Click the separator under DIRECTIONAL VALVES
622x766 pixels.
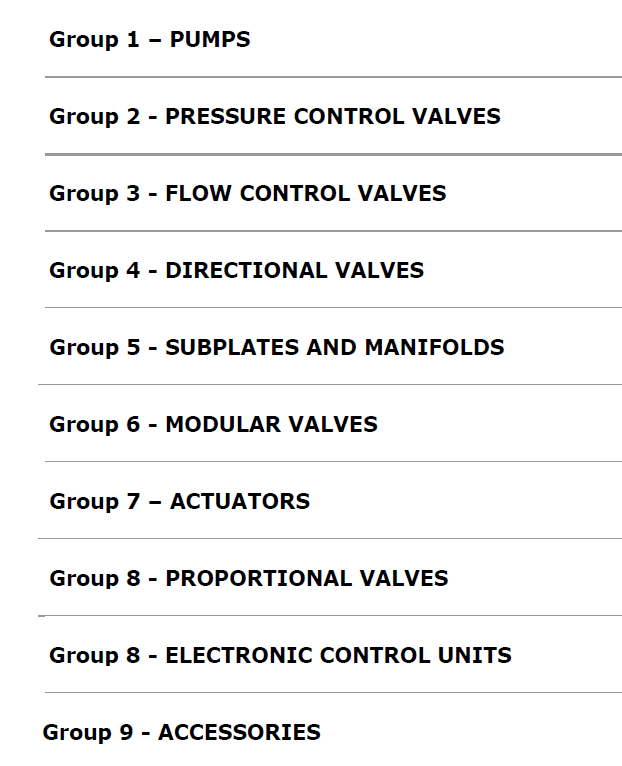[333, 308]
